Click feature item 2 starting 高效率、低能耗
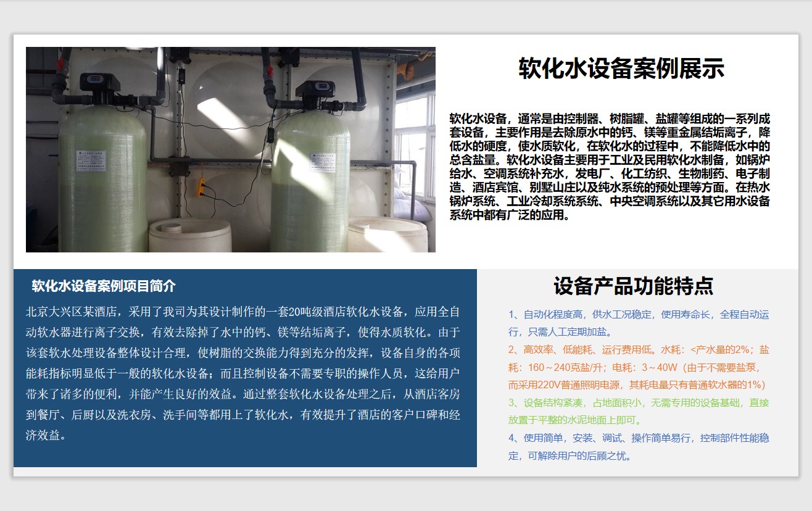Viewport: 812px width, 511px height. 639,367
